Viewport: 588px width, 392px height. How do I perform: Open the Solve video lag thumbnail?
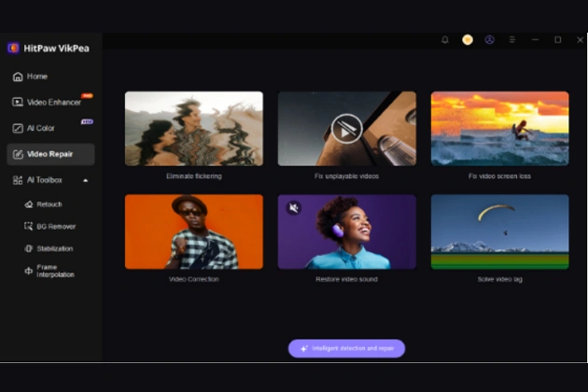[x=500, y=231]
